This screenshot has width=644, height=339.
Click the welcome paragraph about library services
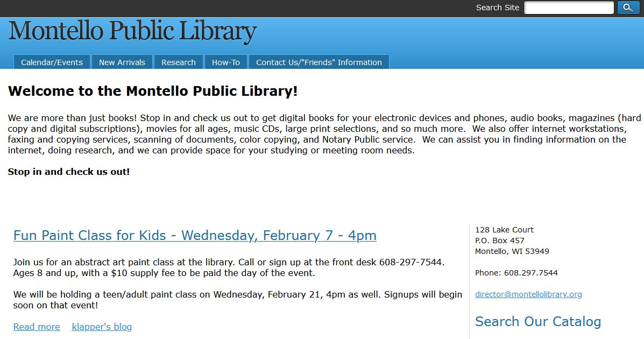tap(324, 134)
